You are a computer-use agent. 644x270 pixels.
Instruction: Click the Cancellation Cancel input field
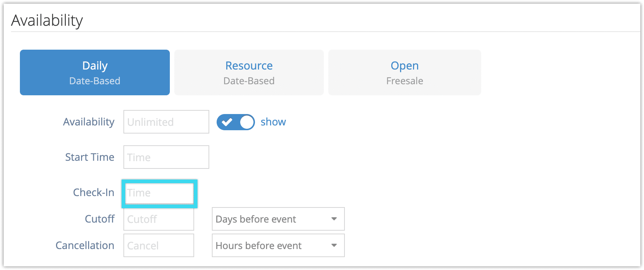[159, 245]
